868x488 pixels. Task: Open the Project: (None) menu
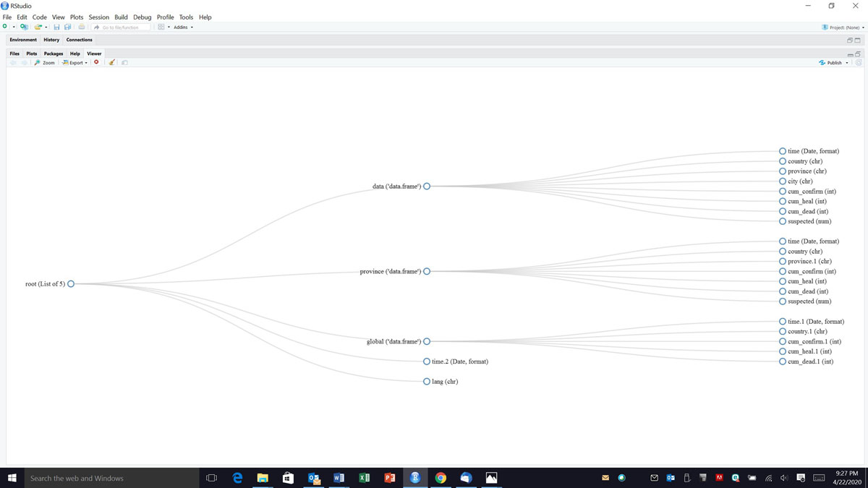tap(843, 27)
